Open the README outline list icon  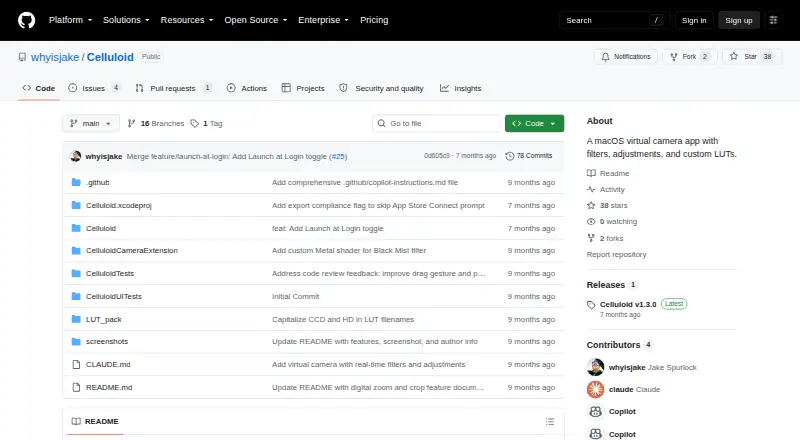[x=549, y=422]
